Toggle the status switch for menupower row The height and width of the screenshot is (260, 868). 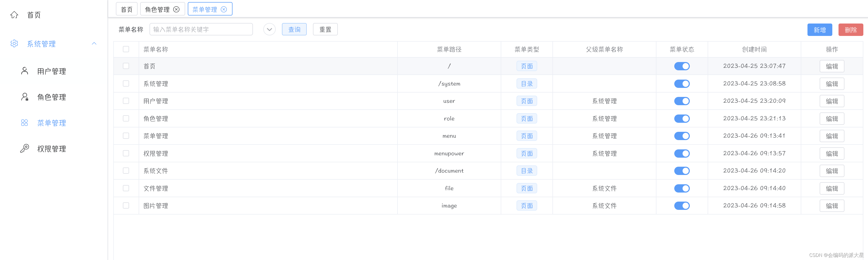pos(682,153)
